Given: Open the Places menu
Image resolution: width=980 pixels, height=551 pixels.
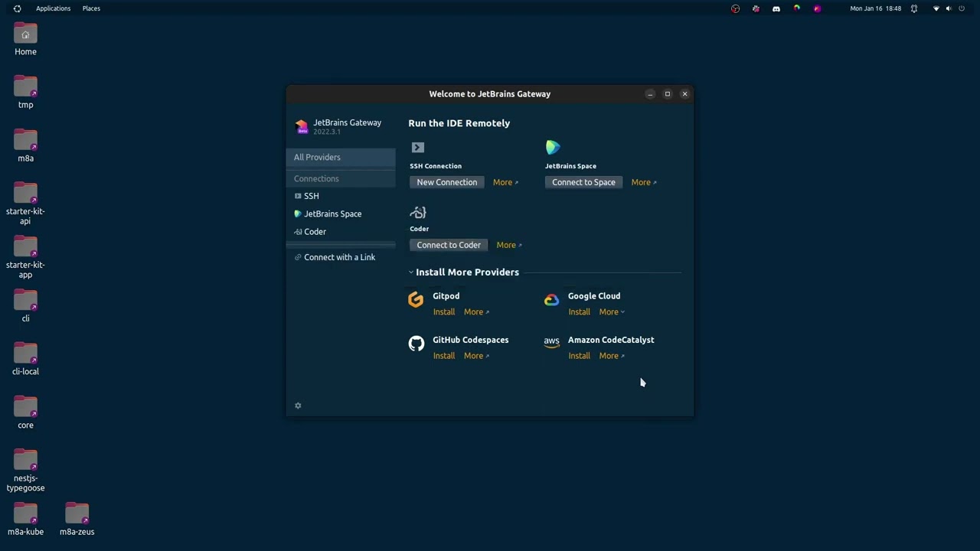Looking at the screenshot, I should click(91, 8).
